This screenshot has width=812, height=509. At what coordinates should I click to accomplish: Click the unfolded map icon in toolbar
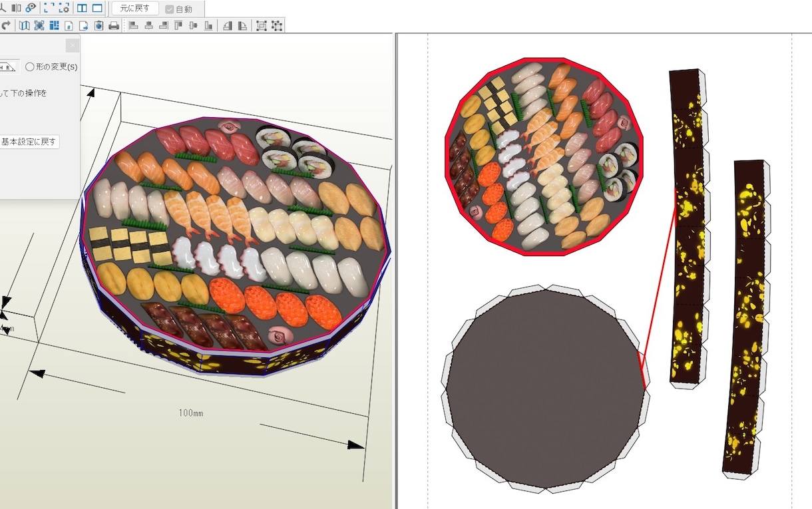click(25, 26)
